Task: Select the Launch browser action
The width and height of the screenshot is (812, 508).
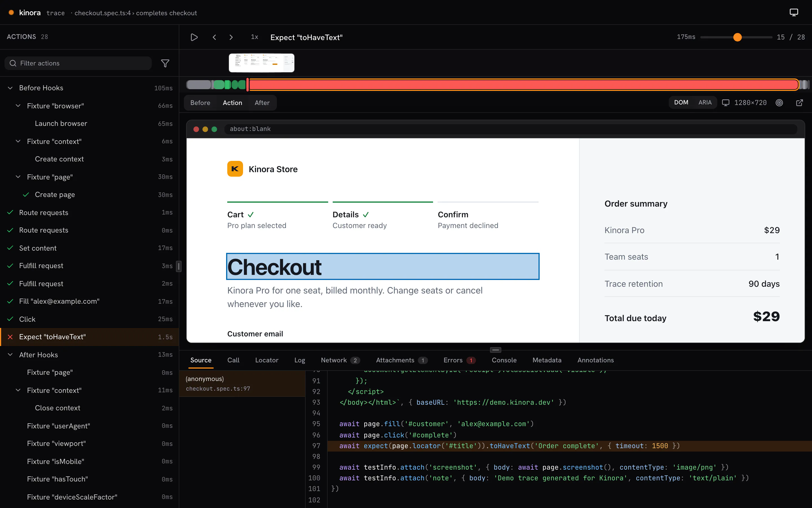Action: 89,124
